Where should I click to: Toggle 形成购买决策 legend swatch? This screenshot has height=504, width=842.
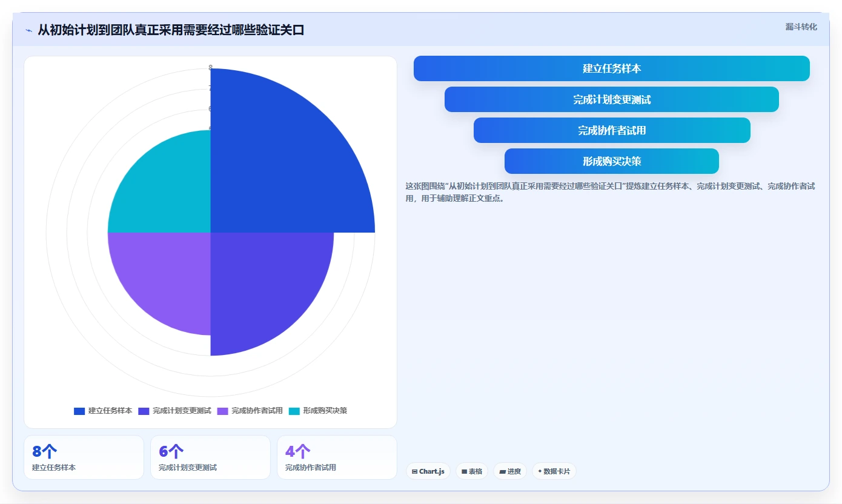point(294,411)
